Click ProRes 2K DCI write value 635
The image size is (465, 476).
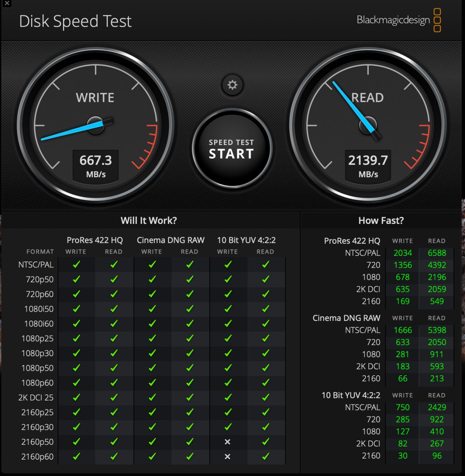pos(403,289)
